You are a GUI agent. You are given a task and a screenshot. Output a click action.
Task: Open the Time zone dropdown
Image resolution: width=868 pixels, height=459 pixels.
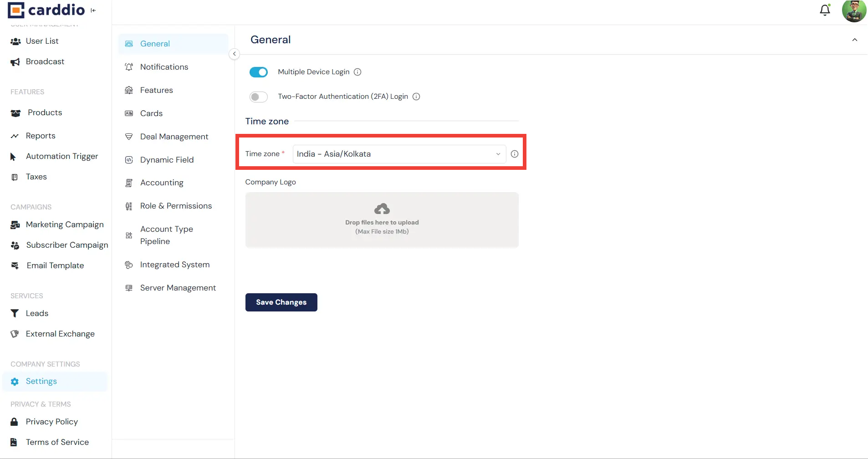pos(398,154)
